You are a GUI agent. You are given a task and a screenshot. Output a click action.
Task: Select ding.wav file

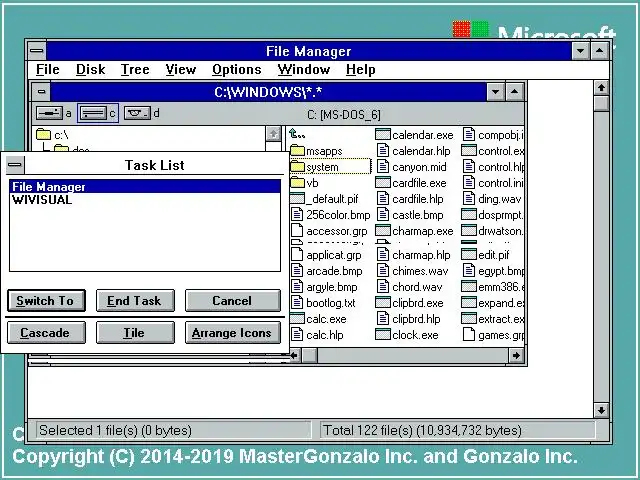coord(492,199)
